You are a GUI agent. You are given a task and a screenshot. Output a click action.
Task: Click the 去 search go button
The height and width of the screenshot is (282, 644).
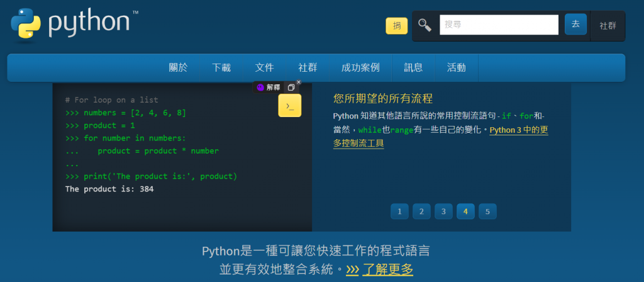click(x=575, y=25)
